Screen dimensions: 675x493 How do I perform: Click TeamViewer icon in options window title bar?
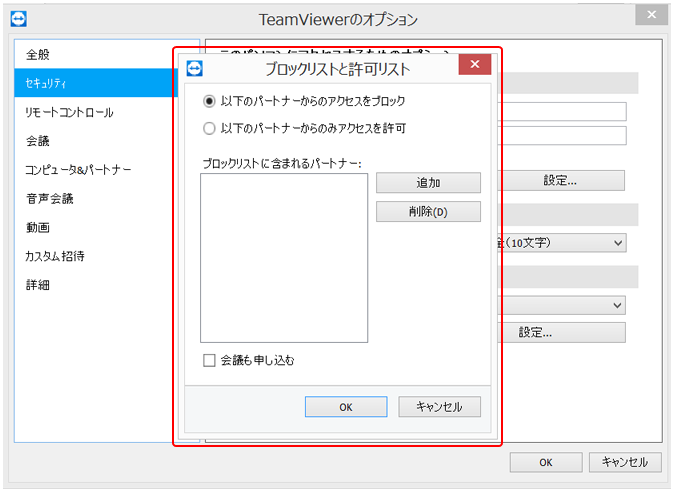[18, 18]
